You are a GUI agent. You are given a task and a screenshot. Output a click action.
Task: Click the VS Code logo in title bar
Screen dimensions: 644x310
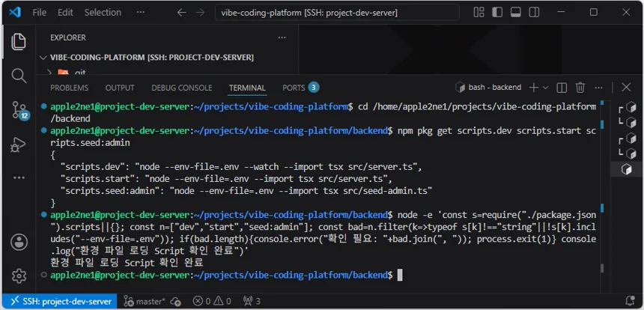(15, 12)
